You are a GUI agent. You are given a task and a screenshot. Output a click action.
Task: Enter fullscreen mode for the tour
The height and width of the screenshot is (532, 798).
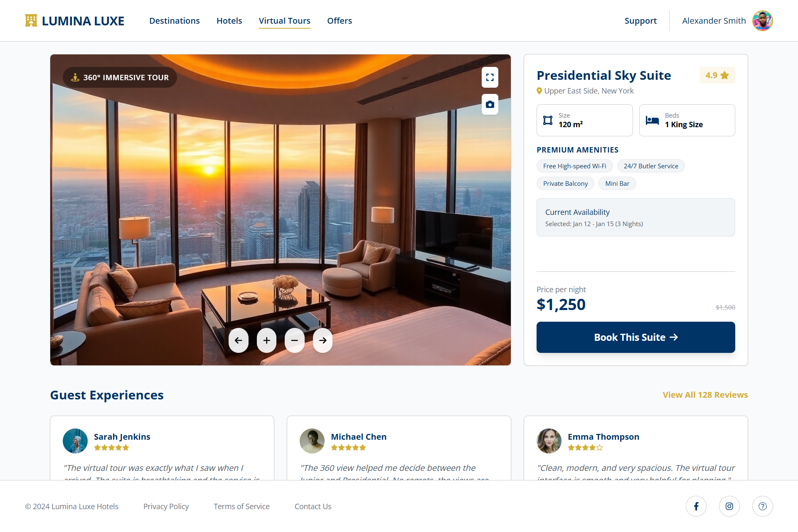tap(490, 77)
